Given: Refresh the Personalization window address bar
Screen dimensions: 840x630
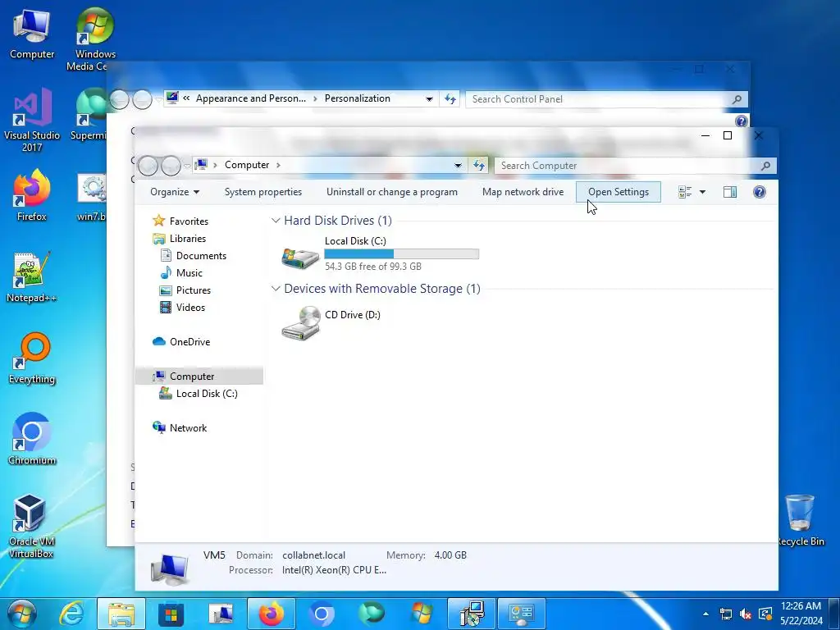Looking at the screenshot, I should coord(450,99).
